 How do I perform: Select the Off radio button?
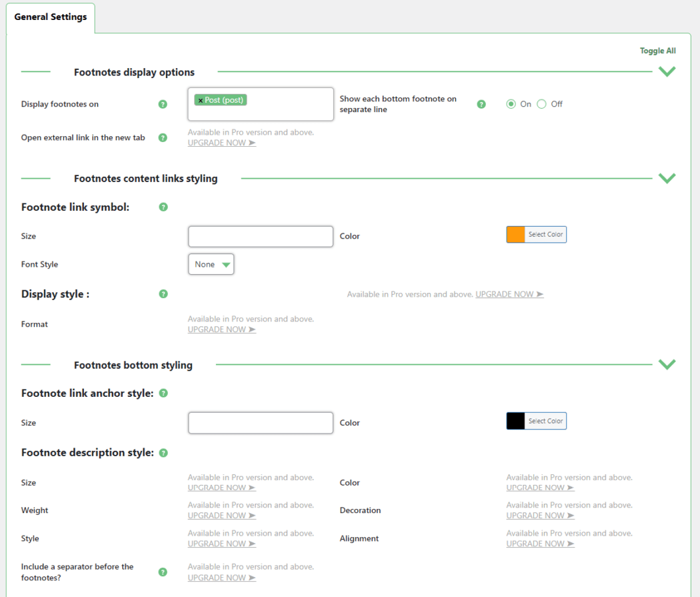point(541,104)
